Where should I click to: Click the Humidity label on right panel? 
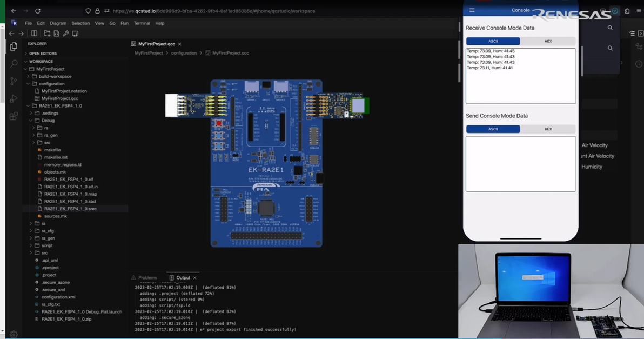pos(592,167)
